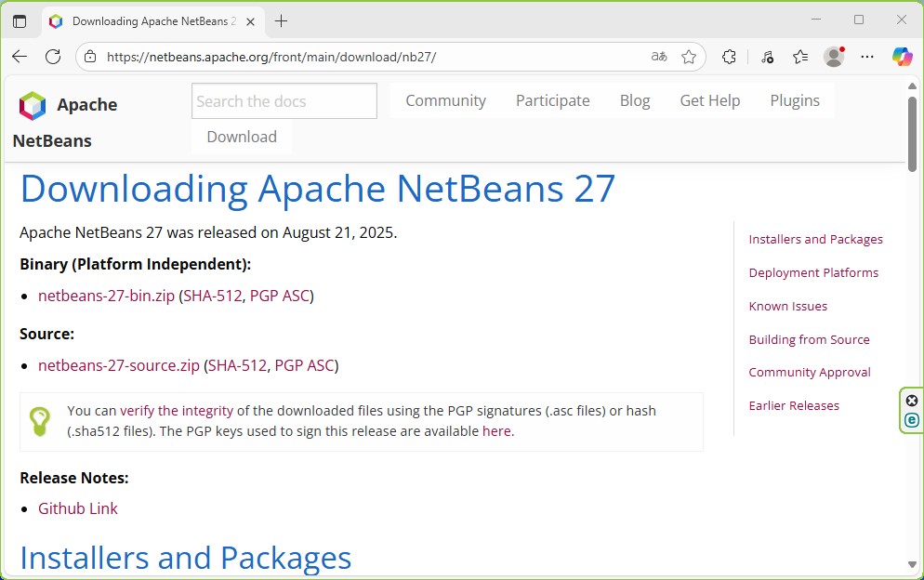Enter immersive reader mode
Image resolution: width=924 pixels, height=580 pixels.
click(x=658, y=57)
